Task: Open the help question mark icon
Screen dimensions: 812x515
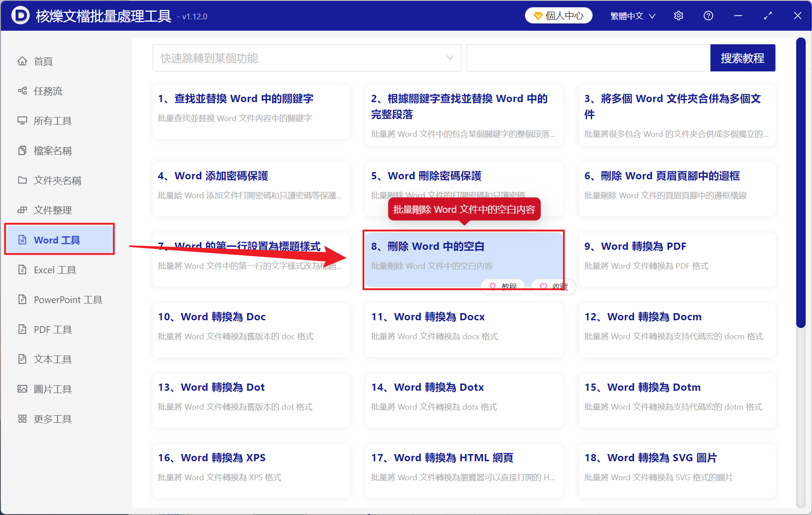Action: pos(708,15)
